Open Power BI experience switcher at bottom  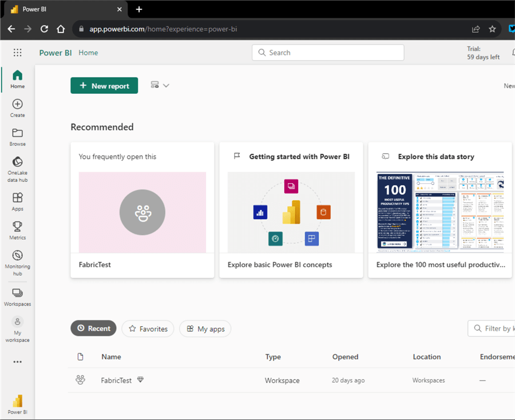pos(17,405)
